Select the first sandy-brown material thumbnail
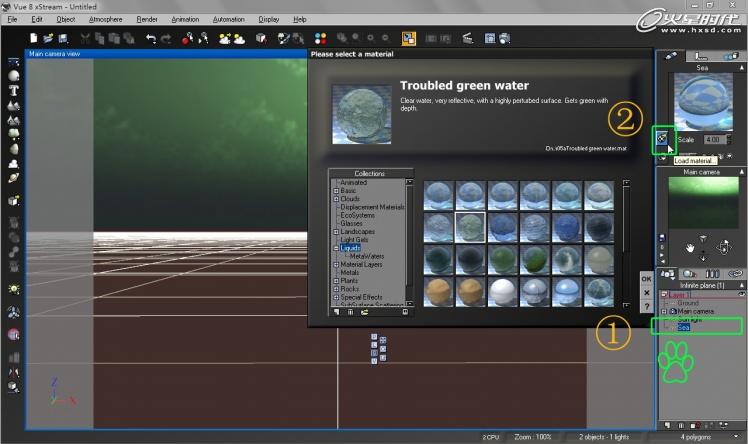The width and height of the screenshot is (748, 444). coord(438,291)
